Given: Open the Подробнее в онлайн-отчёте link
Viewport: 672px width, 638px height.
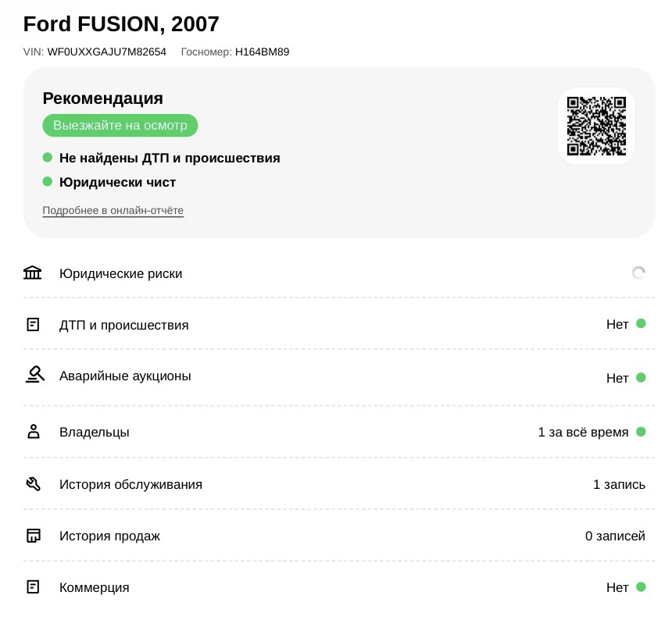Looking at the screenshot, I should pos(113,210).
